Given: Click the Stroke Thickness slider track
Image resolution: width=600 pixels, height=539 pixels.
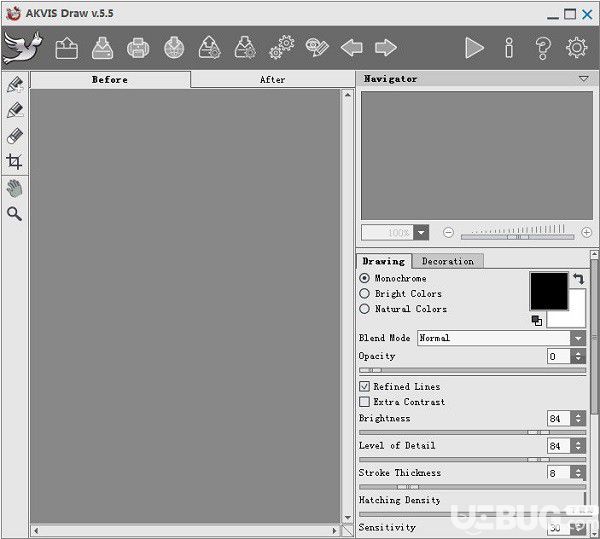Looking at the screenshot, I should 472,487.
